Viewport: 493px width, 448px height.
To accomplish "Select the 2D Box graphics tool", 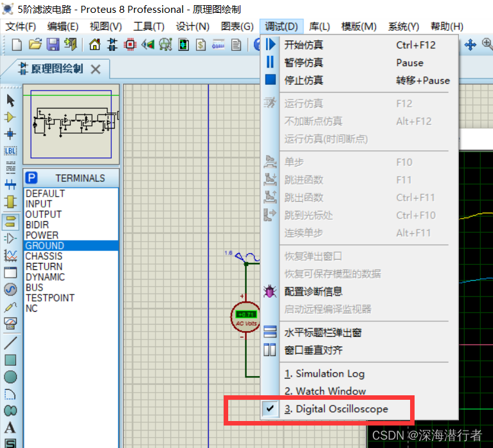I will 10,360.
